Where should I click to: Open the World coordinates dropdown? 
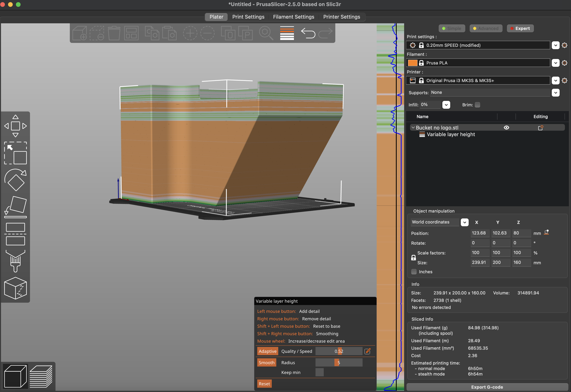point(464,222)
